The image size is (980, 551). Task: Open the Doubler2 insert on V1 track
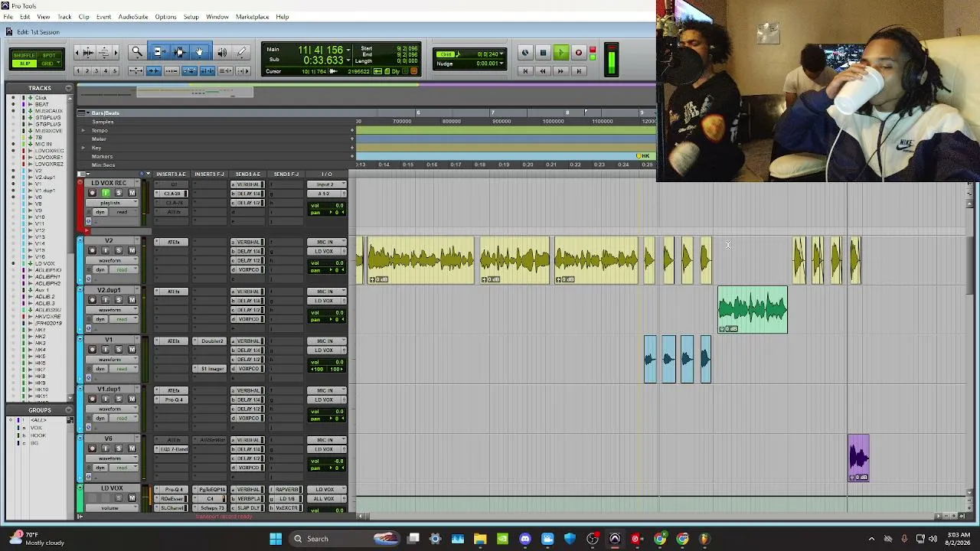pyautogui.click(x=210, y=341)
